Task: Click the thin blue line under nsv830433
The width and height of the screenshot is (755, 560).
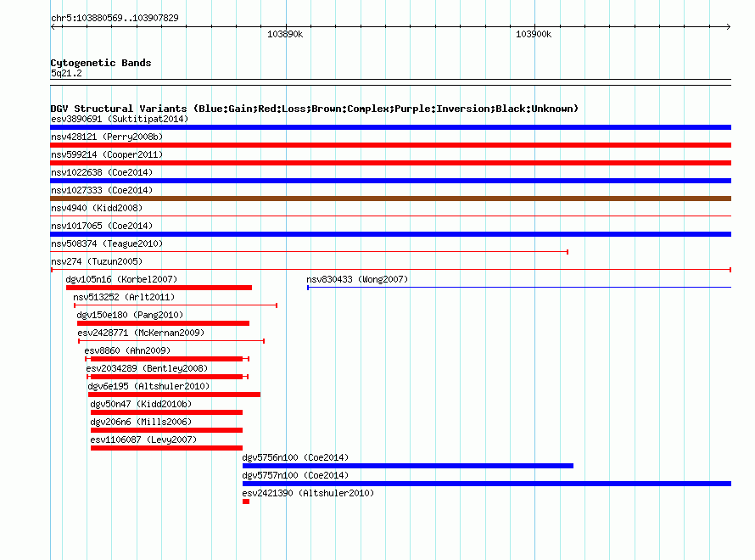Action: [x=519, y=288]
